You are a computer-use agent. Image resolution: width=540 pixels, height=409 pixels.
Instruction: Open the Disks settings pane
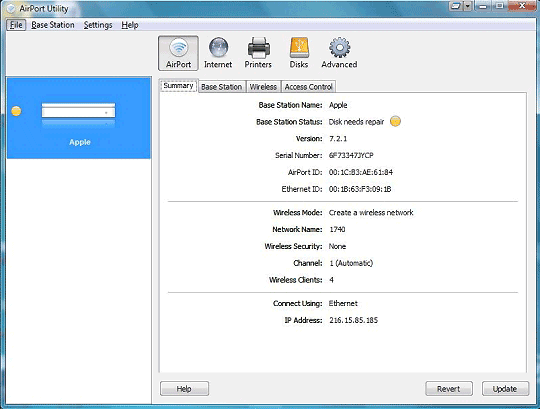point(299,53)
